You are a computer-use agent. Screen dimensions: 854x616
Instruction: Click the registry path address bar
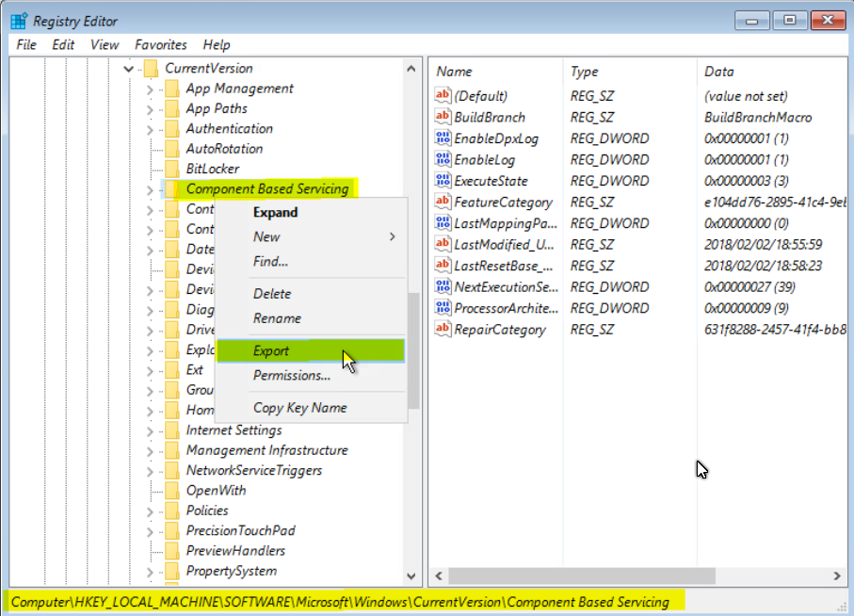click(x=340, y=602)
